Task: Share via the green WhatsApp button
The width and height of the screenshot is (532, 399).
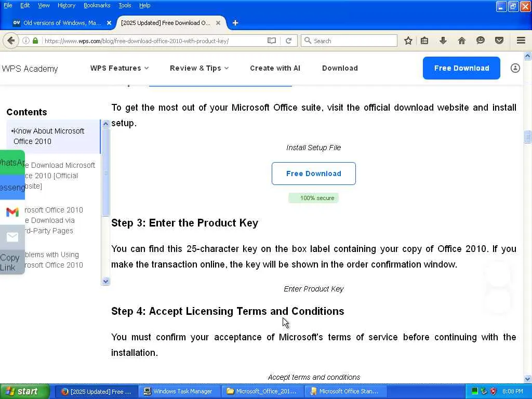Action: point(12,163)
